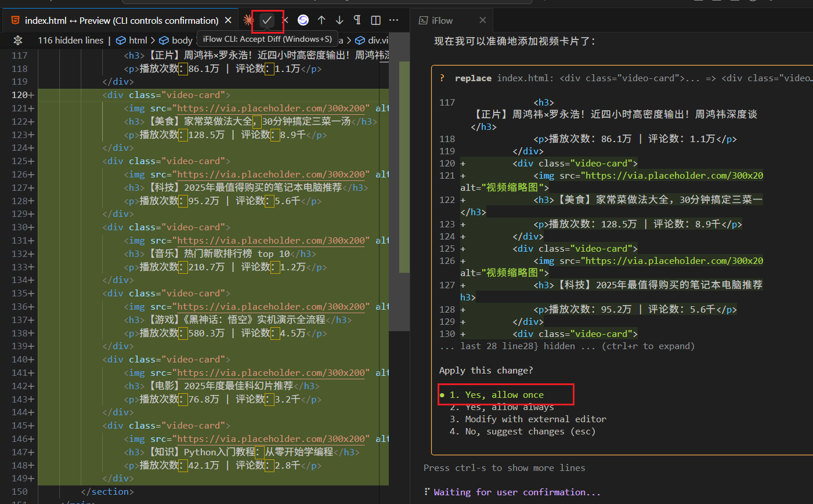This screenshot has width=813, height=504.
Task: Click the round blue iFlow icon
Action: click(303, 20)
